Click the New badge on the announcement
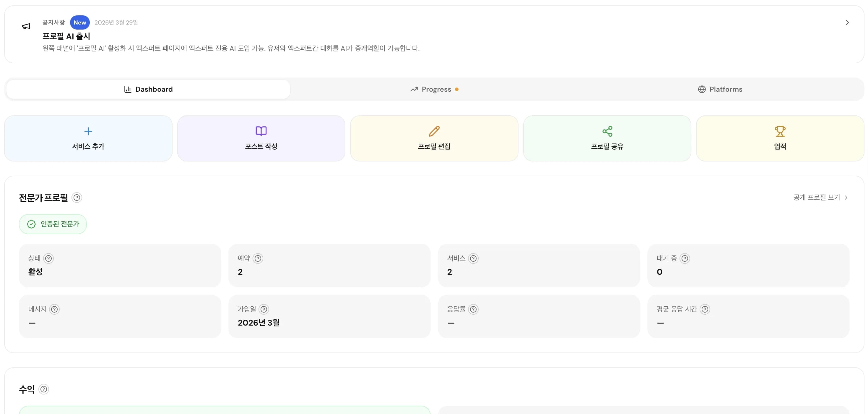Screen dimensions: 868x414 [x=79, y=22]
